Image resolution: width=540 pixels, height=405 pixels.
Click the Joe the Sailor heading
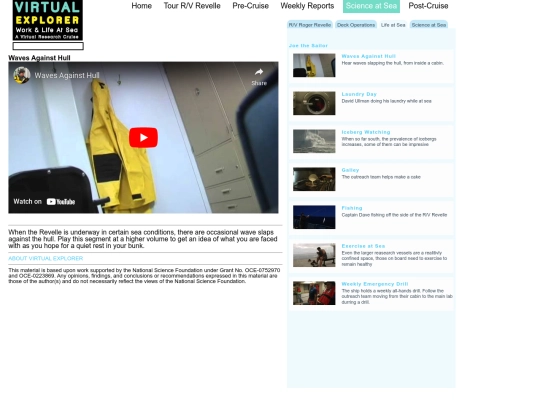pos(308,45)
